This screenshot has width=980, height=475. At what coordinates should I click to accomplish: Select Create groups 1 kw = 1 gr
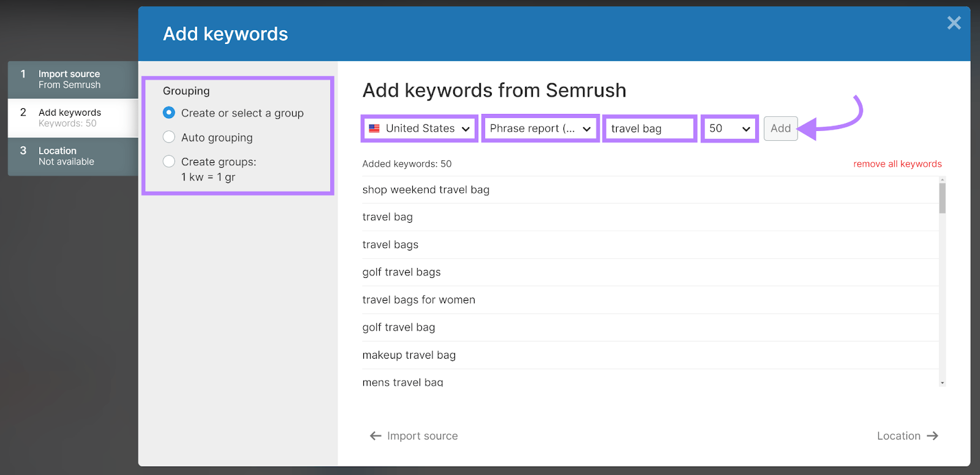[x=169, y=162]
